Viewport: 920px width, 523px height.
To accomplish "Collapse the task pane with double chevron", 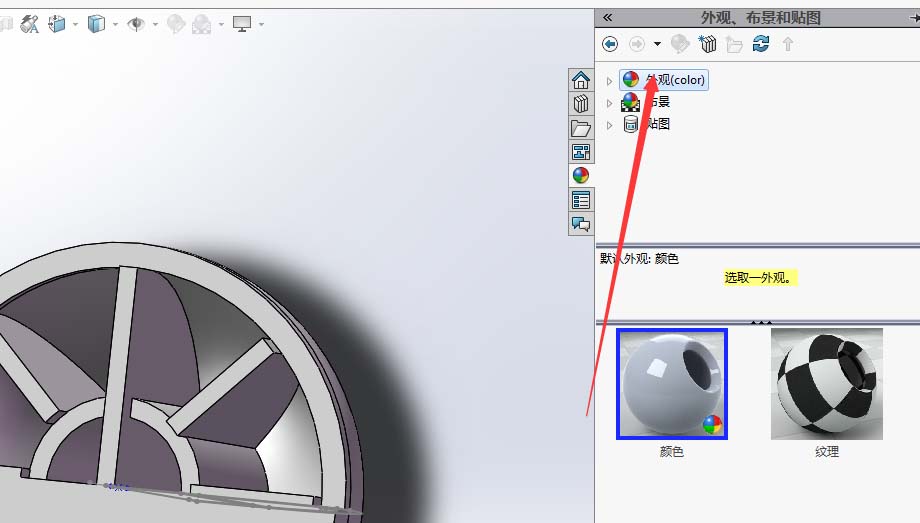I will click(x=608, y=18).
